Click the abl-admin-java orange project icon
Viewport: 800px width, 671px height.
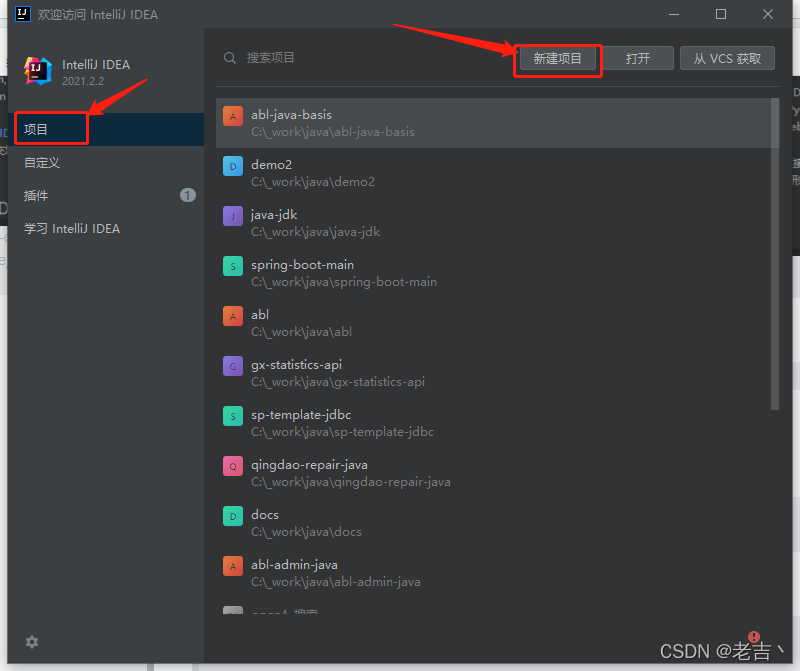pyautogui.click(x=233, y=566)
